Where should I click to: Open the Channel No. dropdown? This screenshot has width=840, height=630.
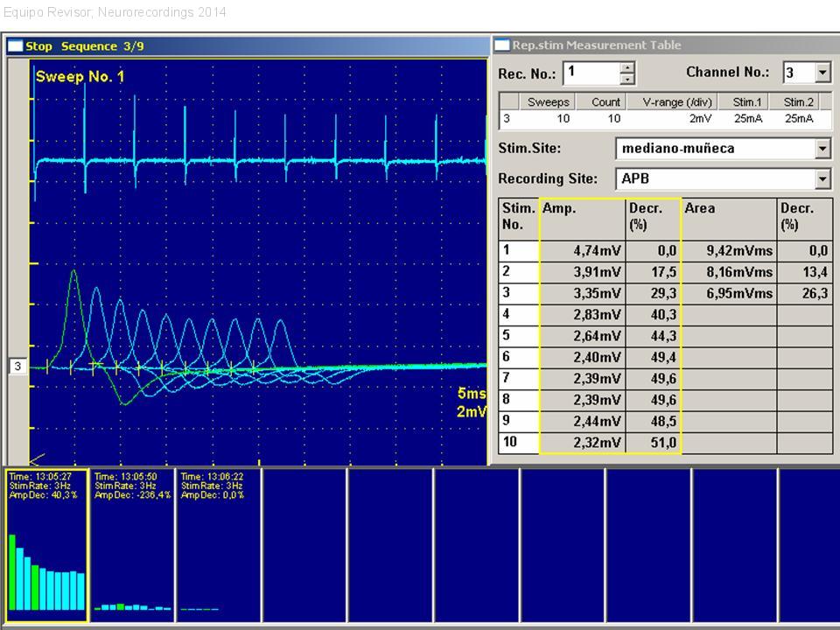click(822, 73)
